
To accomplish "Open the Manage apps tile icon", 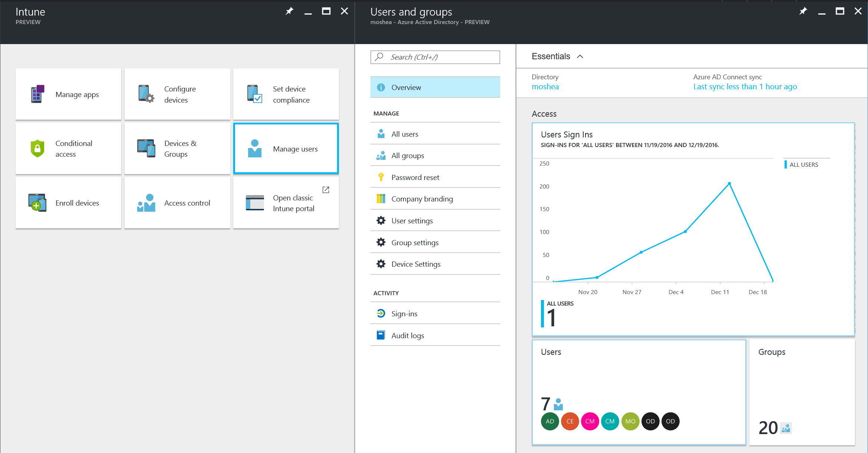I will point(37,94).
